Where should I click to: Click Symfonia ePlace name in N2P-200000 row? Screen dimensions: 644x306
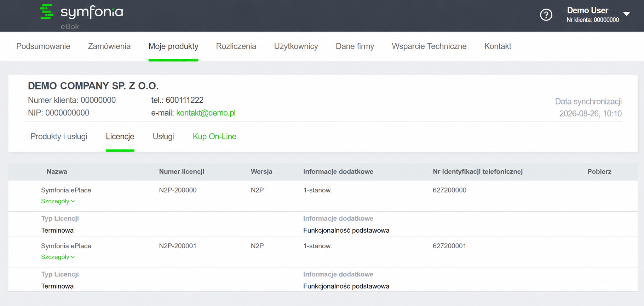[66, 190]
